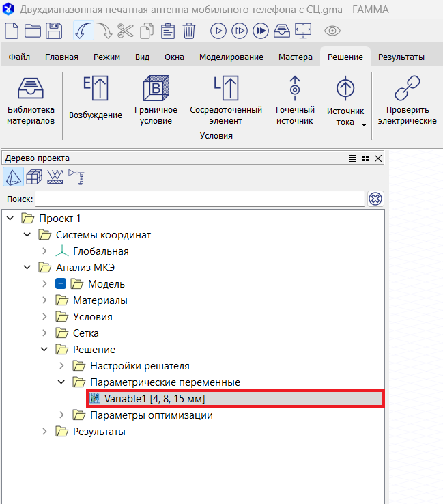Screen dimensions: 443x504
Task: Activate the pyramid geometry view in project tree
Action: point(14,178)
